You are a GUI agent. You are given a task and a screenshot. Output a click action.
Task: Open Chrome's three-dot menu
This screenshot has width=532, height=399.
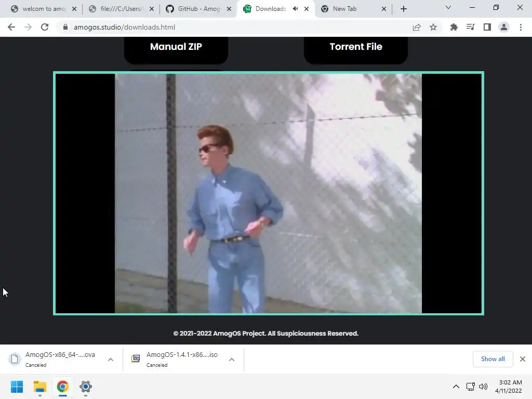pyautogui.click(x=521, y=27)
